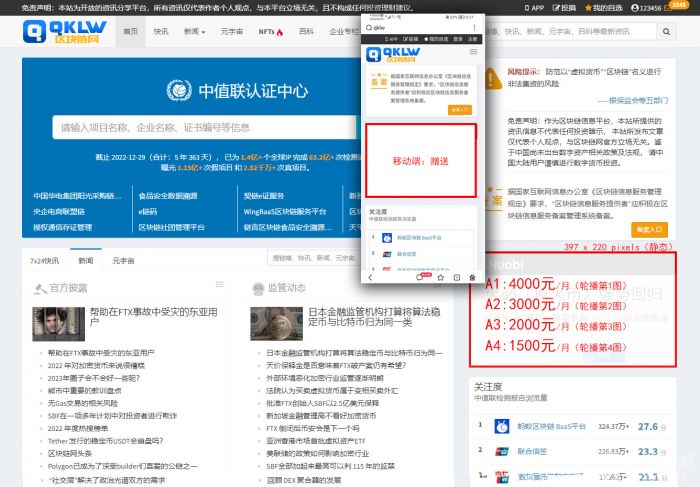
Task: Open 央企电商联盟链 link in banner
Action: coord(59,212)
